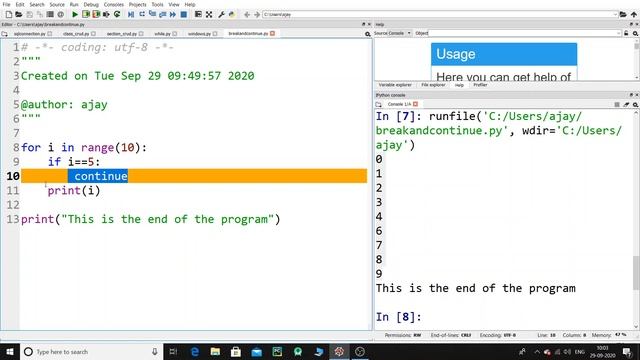The height and width of the screenshot is (360, 640).
Task: Run the selection or current line
Action: [106, 14]
